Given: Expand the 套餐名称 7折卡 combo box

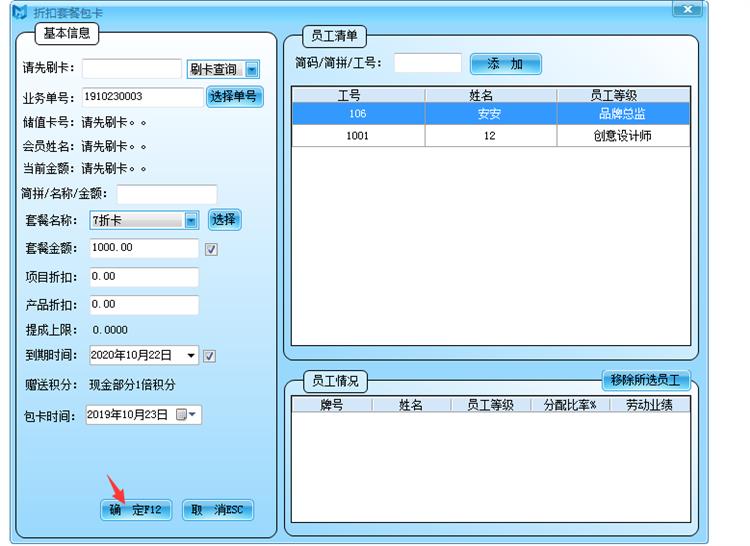Looking at the screenshot, I should 191,220.
